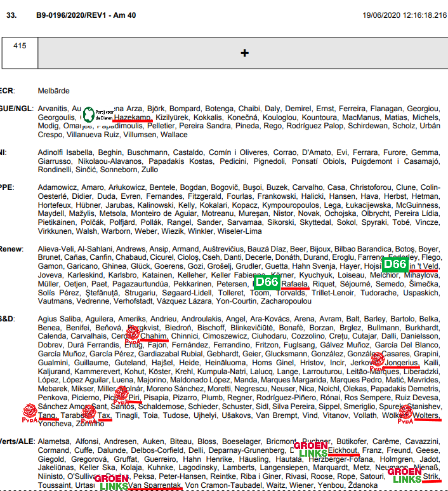Select the PvdA rose logo before Tax
This screenshot has width=448, height=491.
point(89,414)
